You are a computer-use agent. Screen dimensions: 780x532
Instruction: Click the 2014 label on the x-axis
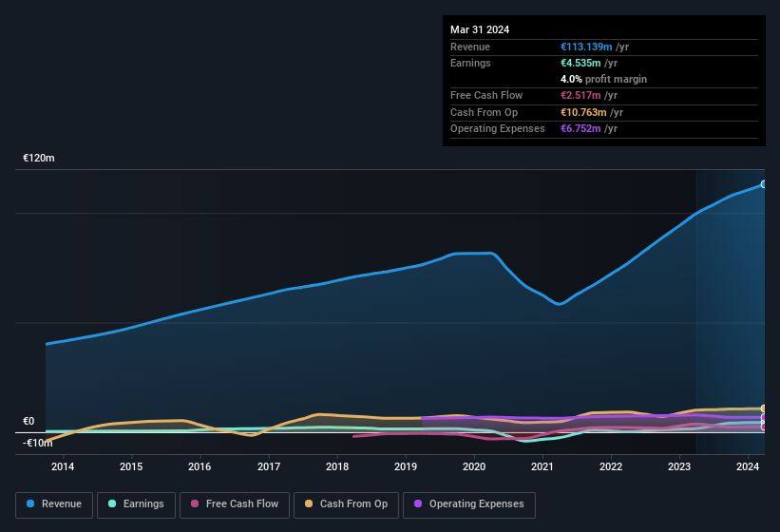(x=63, y=466)
